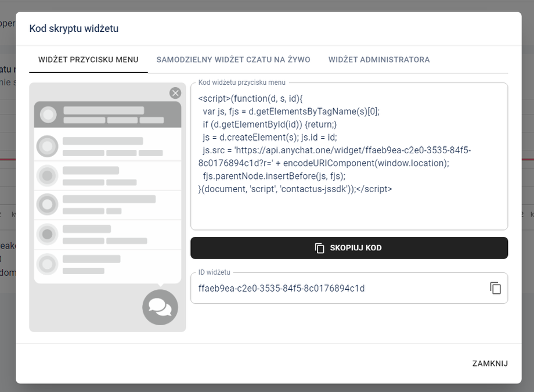Switch to Widżet przycisku menu tab
Screen dimensions: 534x392
[x=88, y=60]
